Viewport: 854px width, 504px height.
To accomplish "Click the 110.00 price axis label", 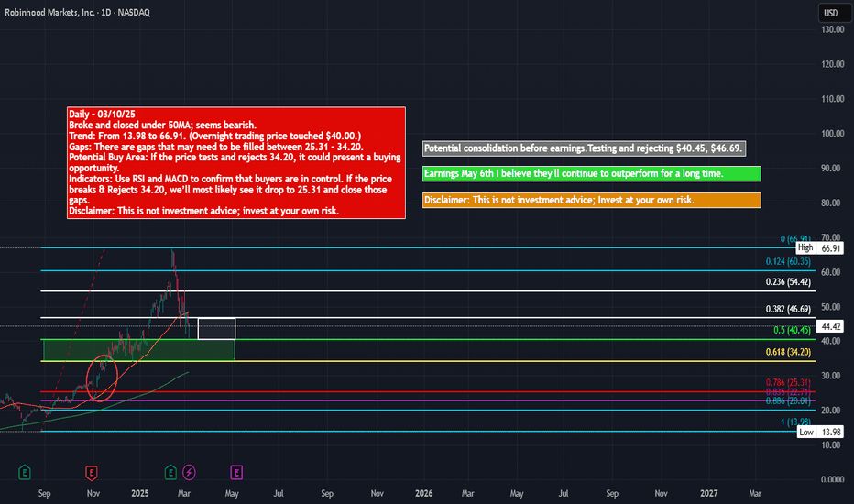I will click(x=833, y=99).
